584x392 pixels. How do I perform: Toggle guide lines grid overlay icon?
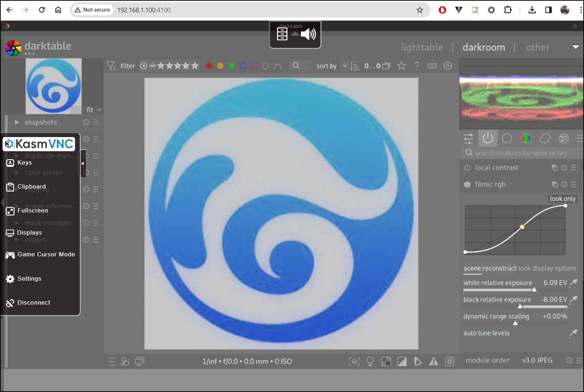pos(450,362)
